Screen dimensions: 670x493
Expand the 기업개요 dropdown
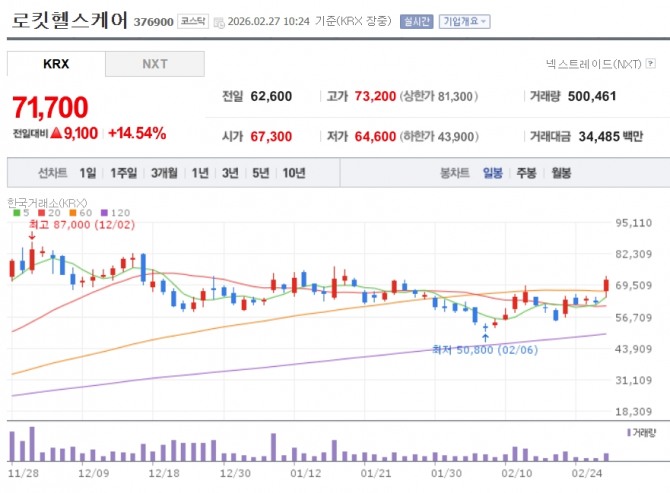point(464,21)
